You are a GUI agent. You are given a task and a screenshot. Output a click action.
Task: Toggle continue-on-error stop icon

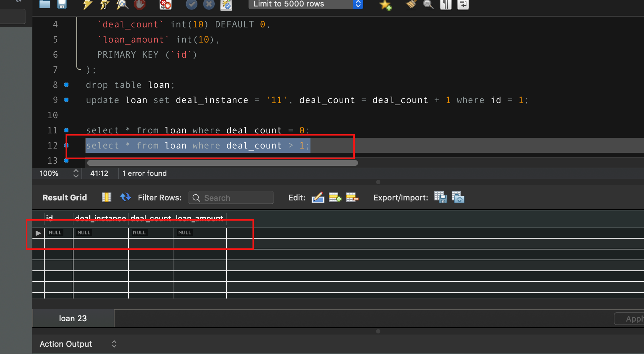click(x=165, y=4)
